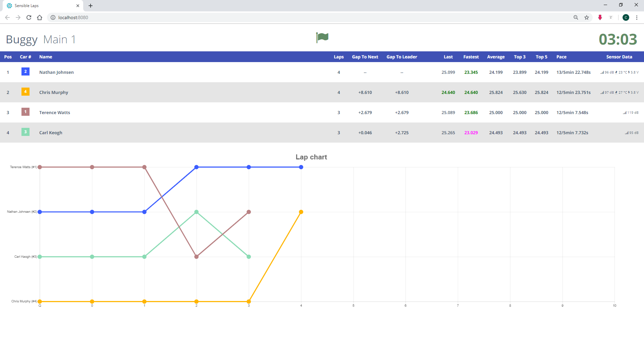
Task: Select driver name Carl Keogh
Action: 51,133
